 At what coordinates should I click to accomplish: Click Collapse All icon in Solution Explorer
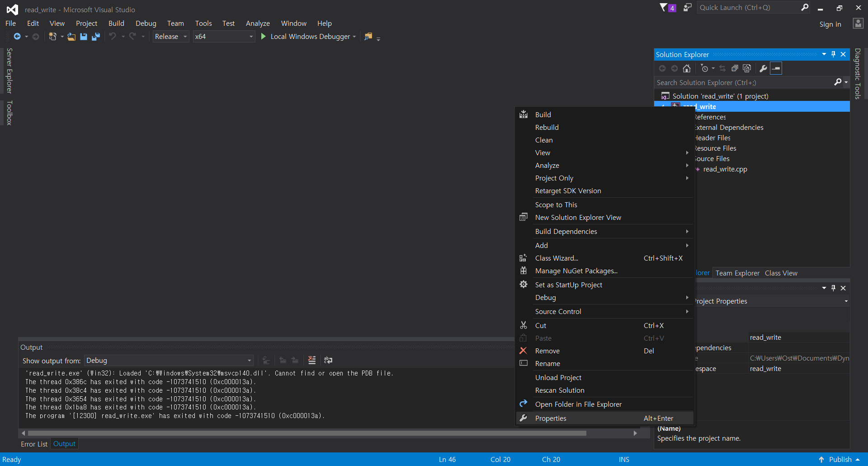(735, 68)
